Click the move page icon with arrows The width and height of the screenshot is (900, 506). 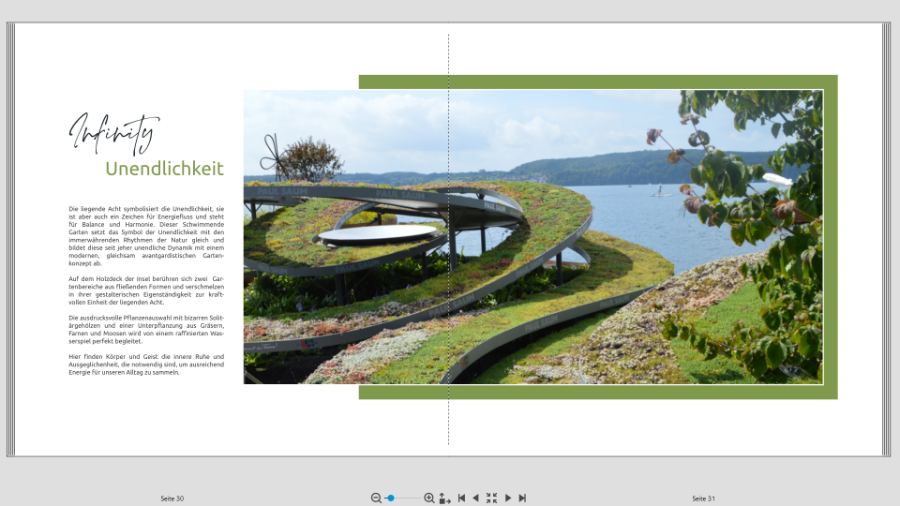click(445, 498)
